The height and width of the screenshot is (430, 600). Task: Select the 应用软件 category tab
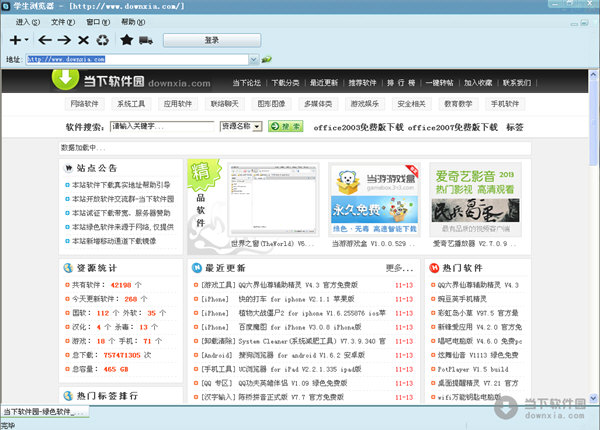[x=178, y=104]
